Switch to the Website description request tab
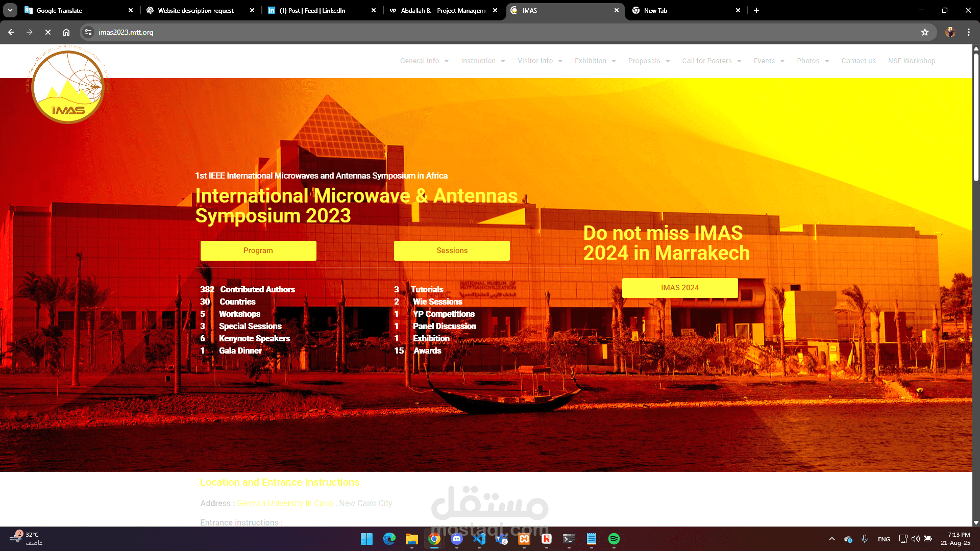This screenshot has height=551, width=980. point(199,10)
